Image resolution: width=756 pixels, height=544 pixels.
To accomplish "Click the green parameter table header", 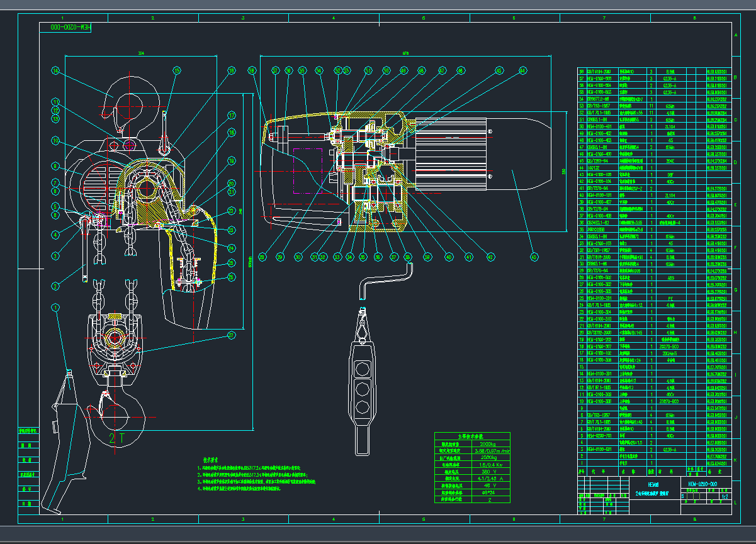I will [x=470, y=435].
